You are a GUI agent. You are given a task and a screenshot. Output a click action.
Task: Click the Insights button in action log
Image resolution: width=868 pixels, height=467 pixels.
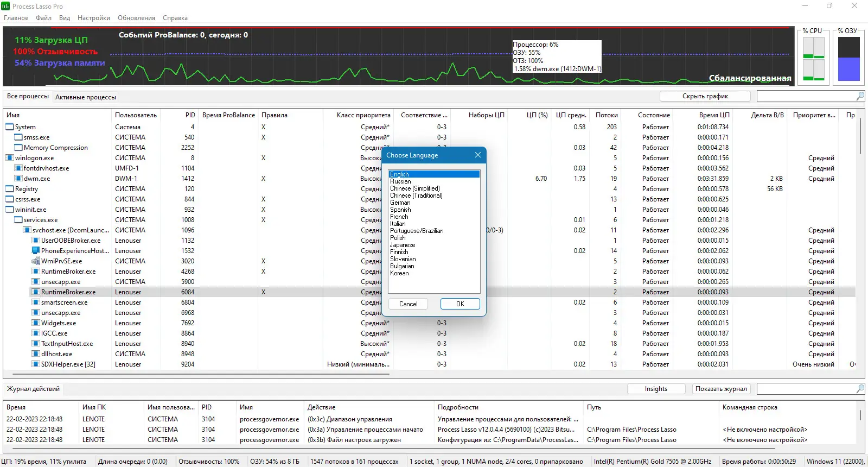[656, 389]
